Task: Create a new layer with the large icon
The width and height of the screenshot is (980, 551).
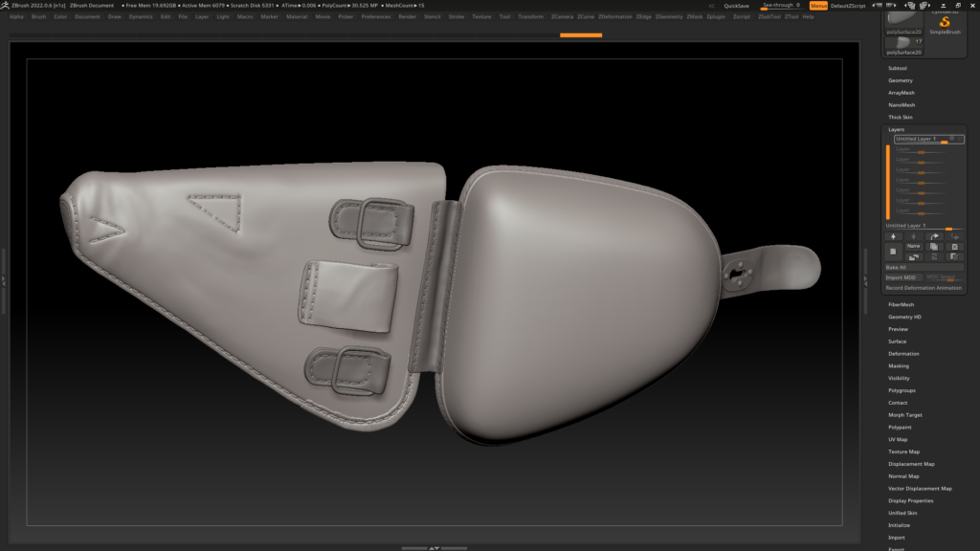Action: [x=893, y=252]
